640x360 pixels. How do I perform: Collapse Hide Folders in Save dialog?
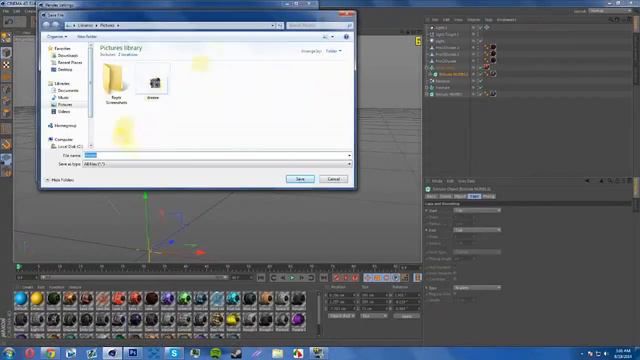[60, 180]
